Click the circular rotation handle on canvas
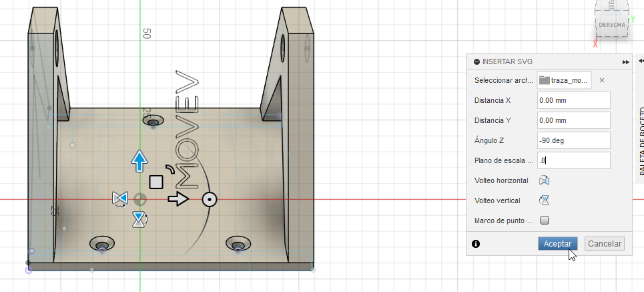The image size is (644, 292). pos(209,199)
